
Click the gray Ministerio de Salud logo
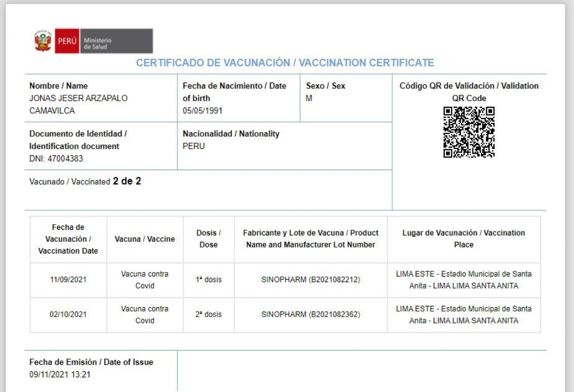click(116, 41)
